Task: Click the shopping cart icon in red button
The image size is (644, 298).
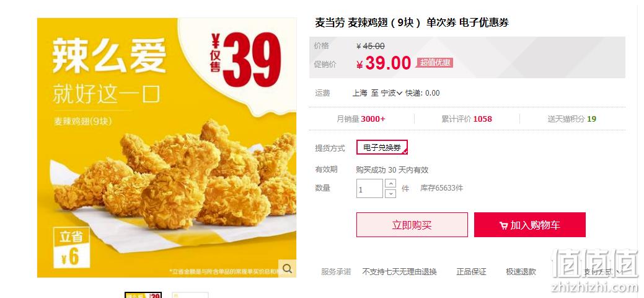Action: [503, 225]
